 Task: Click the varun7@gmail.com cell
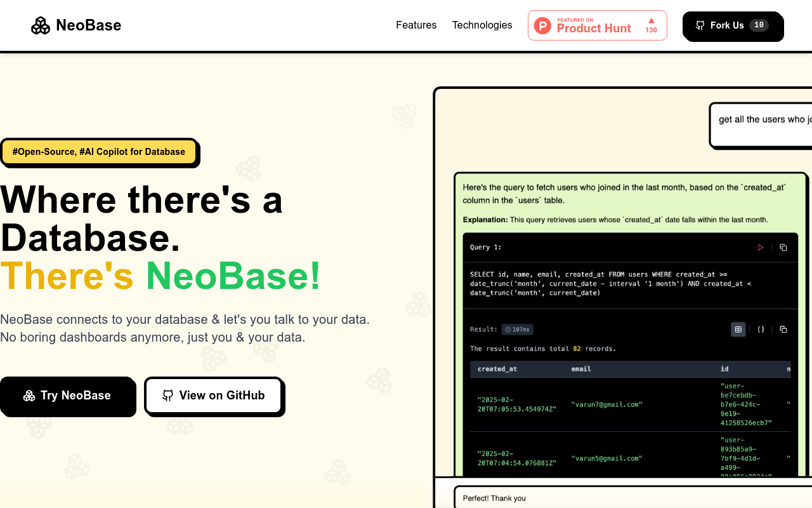[x=607, y=404]
